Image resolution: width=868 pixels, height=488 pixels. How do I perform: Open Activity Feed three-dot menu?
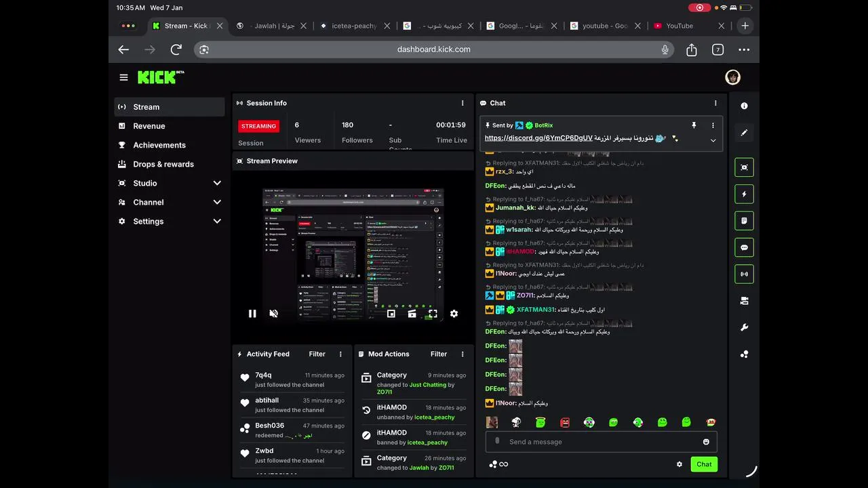click(340, 354)
